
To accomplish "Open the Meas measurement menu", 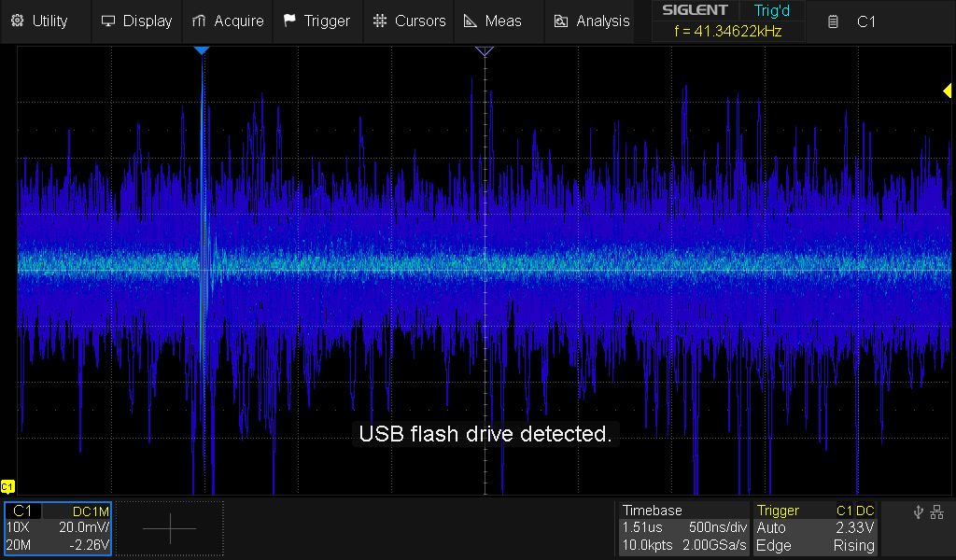I will (x=492, y=21).
